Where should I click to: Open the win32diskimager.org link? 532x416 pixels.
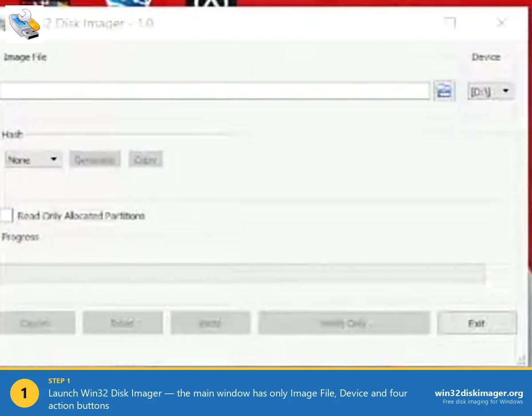coord(479,393)
